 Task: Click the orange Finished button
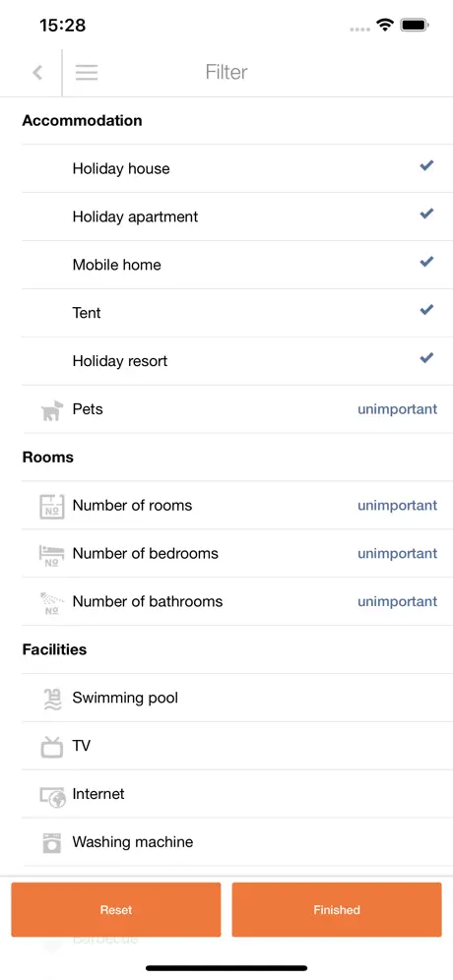337,909
